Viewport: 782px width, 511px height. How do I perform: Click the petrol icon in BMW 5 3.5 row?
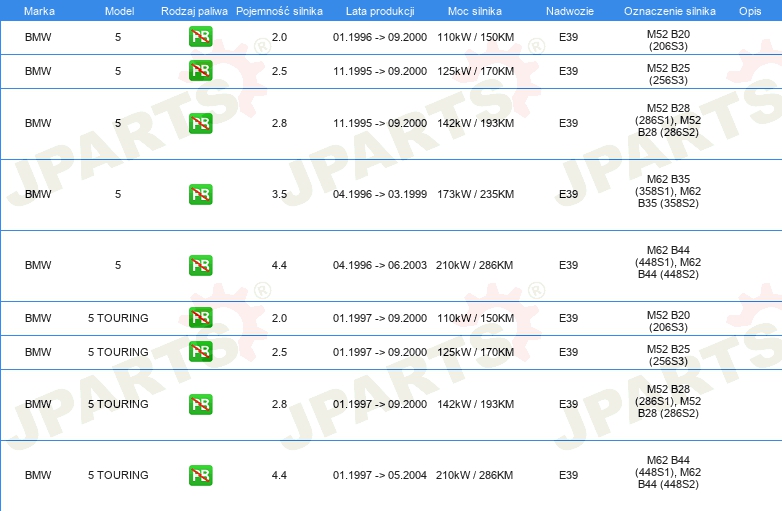(200, 194)
